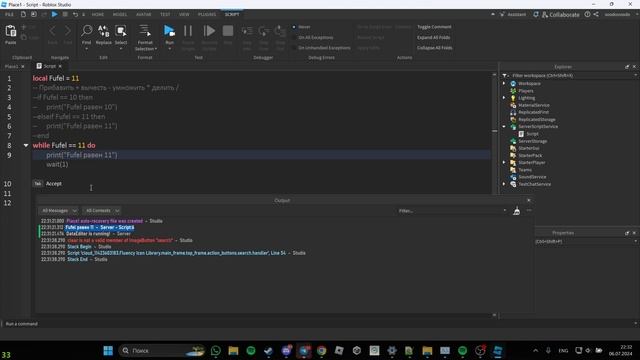Click the Step Out debugger icon

(x=280, y=31)
